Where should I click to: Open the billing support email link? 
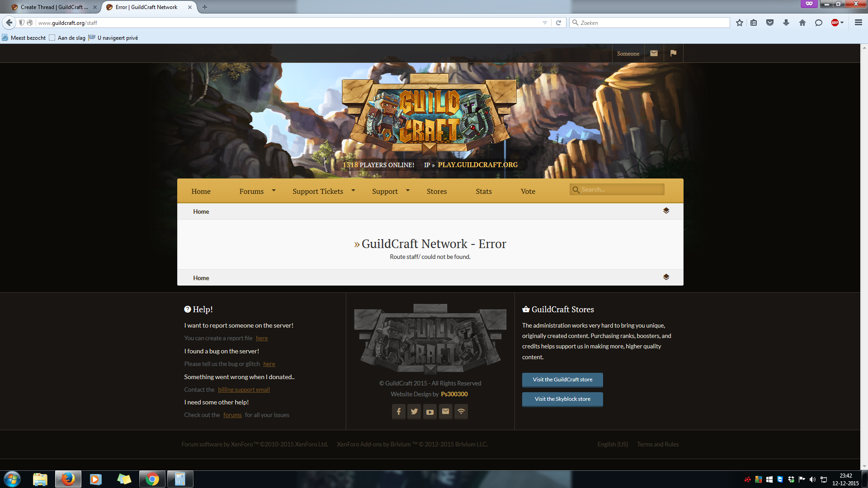(244, 389)
